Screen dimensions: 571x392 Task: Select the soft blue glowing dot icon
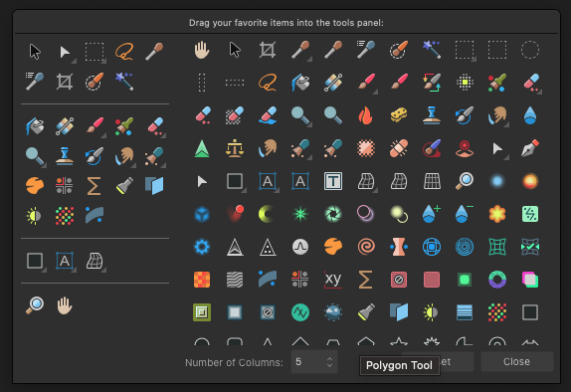click(x=497, y=181)
